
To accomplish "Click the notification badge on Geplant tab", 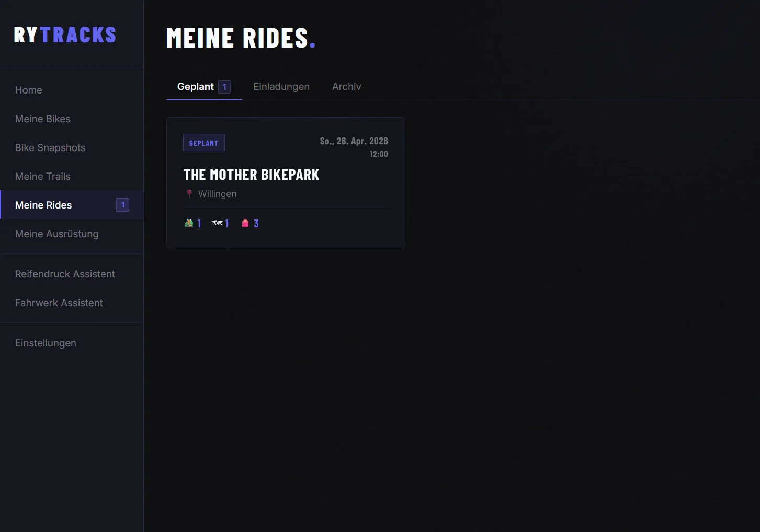I will tap(224, 86).
